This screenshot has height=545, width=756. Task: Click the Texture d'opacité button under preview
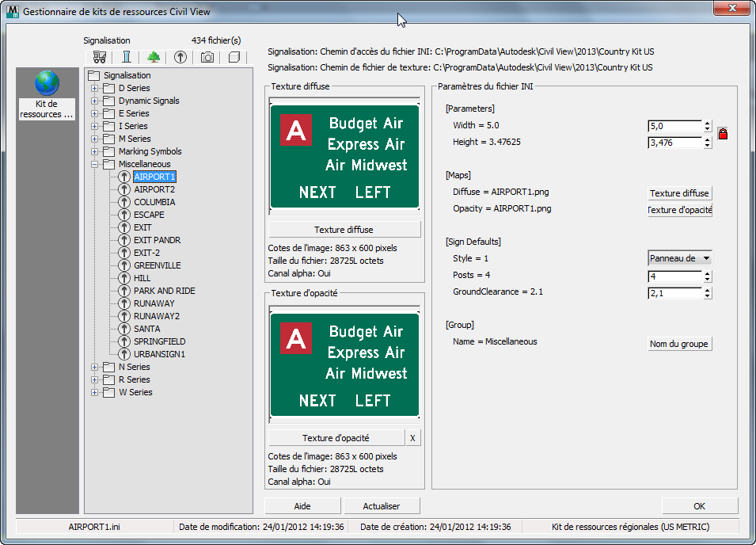pyautogui.click(x=336, y=438)
